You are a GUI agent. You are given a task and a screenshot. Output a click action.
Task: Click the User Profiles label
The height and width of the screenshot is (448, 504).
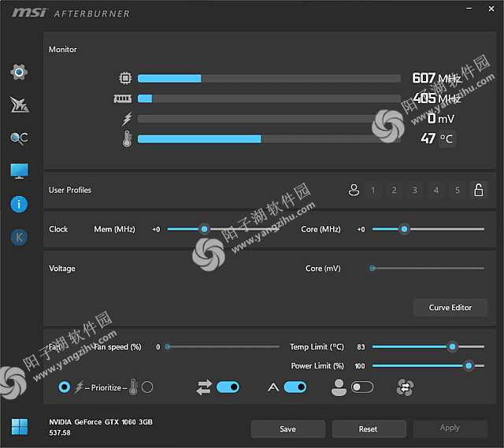click(70, 191)
